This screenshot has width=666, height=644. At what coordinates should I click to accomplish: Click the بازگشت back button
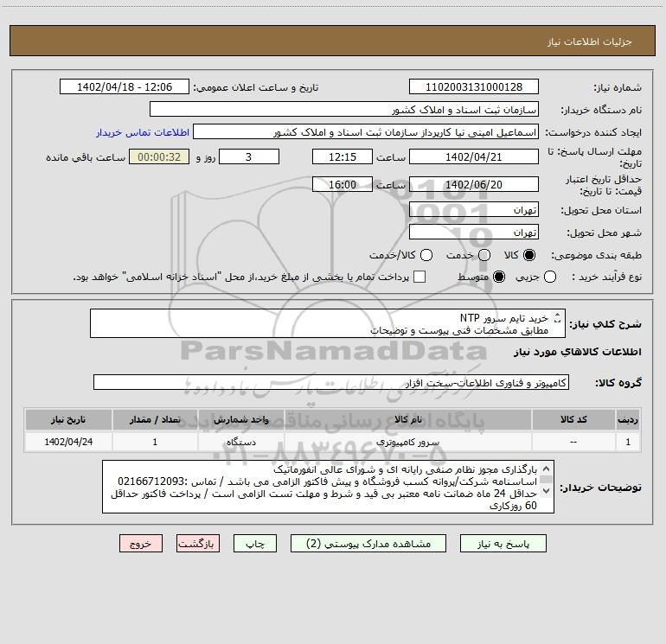[x=198, y=544]
